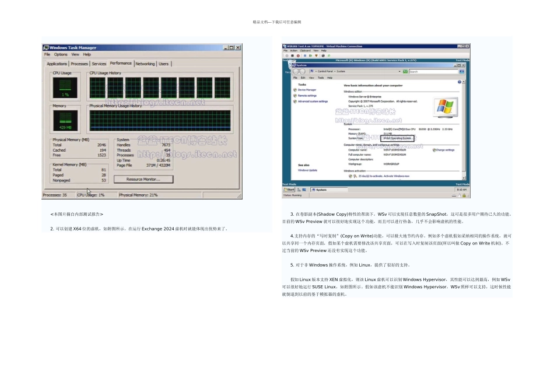This screenshot has width=554, height=392.
Task: Open the Applications tab in Task Manager
Action: [57, 64]
